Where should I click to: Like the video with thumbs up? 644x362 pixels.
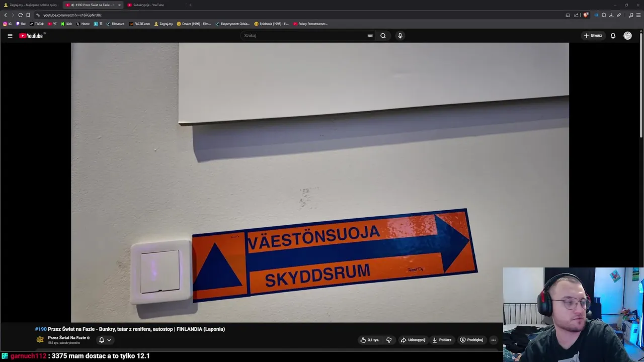[370, 340]
